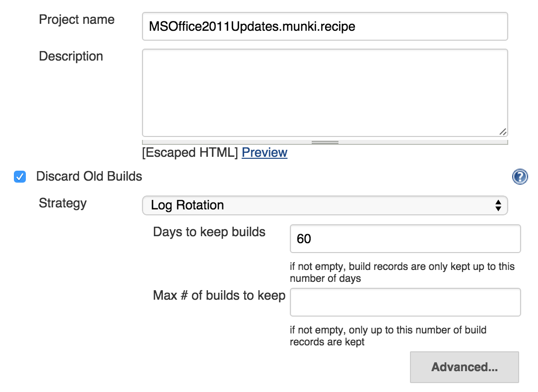Viewport: 538px width, 392px height.
Task: Click the Project name label
Action: pyautogui.click(x=77, y=19)
